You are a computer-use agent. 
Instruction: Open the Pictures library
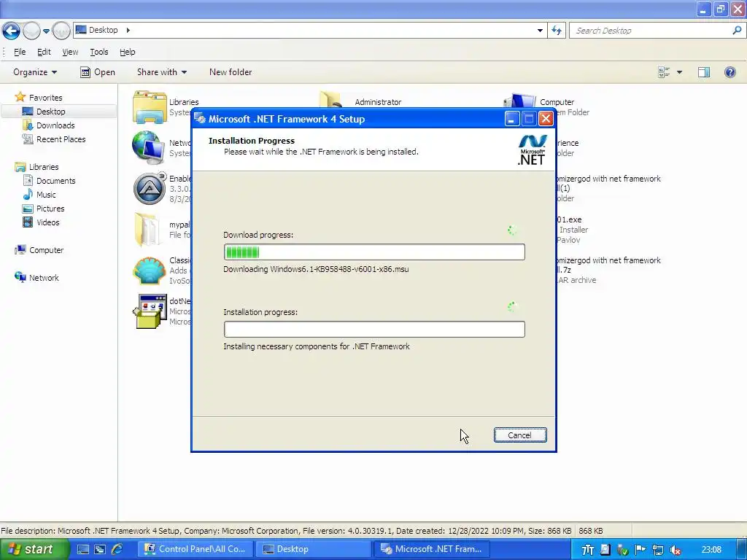[50, 209]
